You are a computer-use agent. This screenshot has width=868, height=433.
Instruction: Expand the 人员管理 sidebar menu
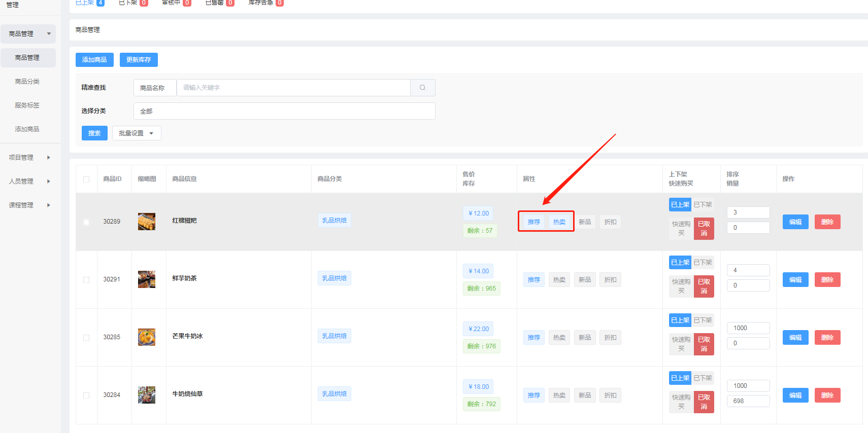[29, 182]
